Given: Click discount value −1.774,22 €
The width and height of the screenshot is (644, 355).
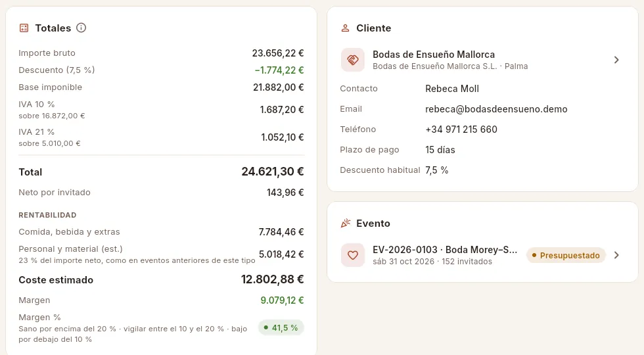Looking at the screenshot, I should [279, 70].
